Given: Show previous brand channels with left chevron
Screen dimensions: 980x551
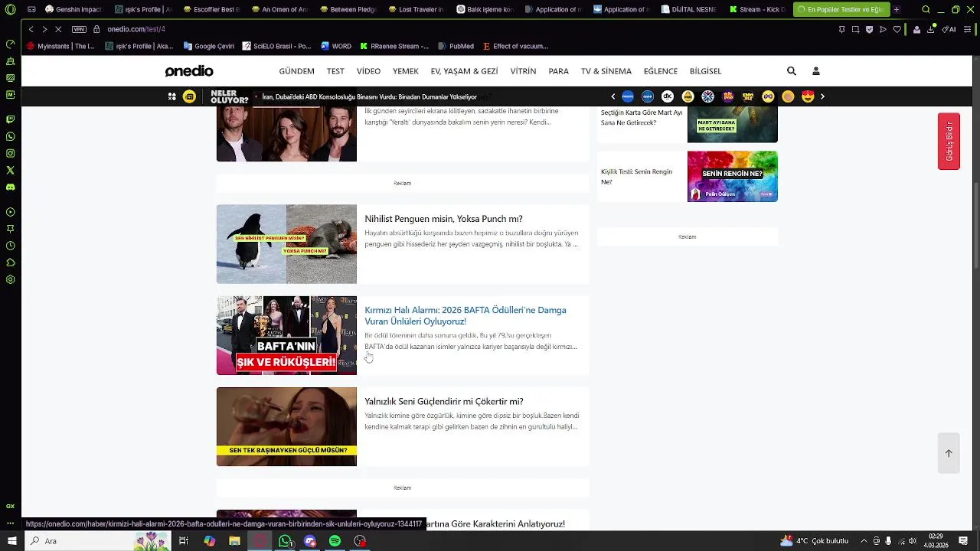Looking at the screenshot, I should pos(613,96).
